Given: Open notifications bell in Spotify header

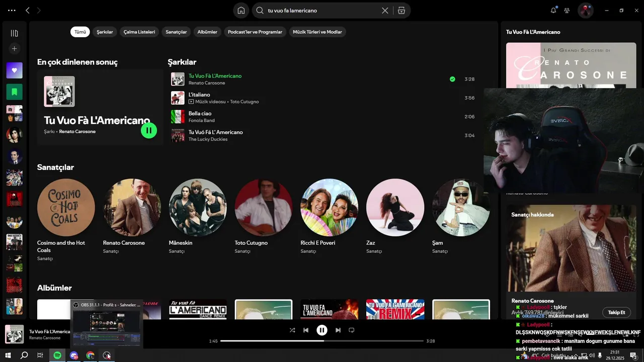Looking at the screenshot, I should click(553, 10).
